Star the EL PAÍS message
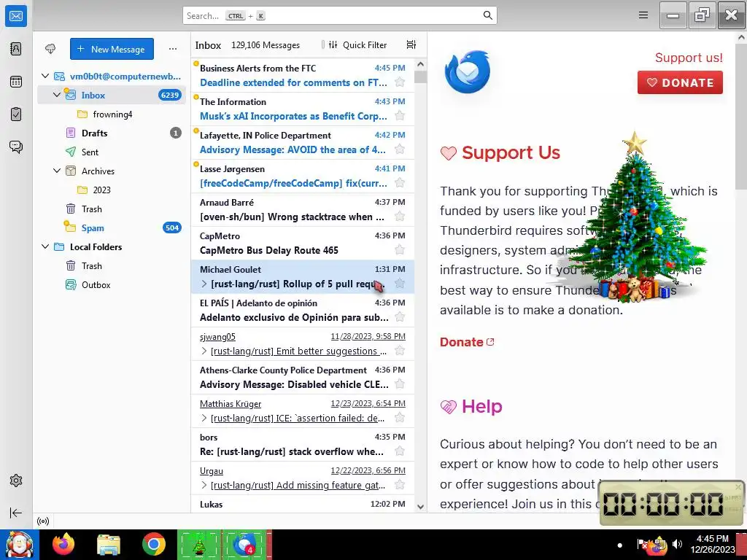747x560 pixels. click(x=400, y=317)
